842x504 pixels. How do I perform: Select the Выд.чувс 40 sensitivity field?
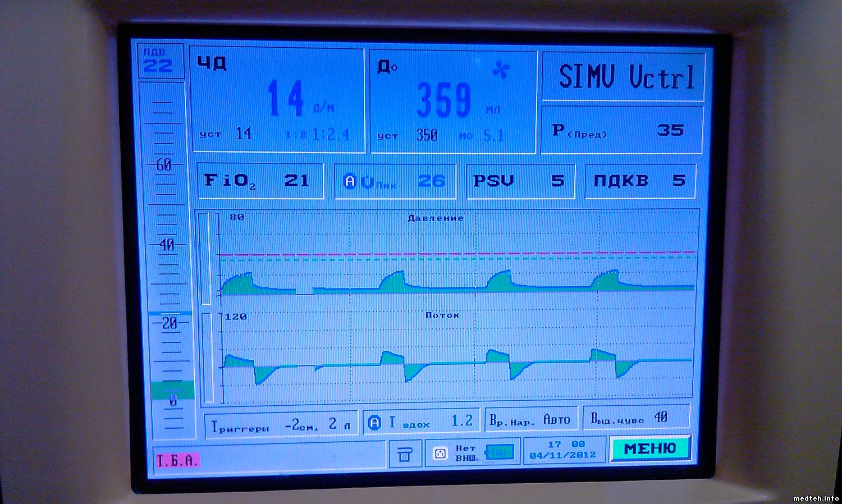(x=635, y=418)
